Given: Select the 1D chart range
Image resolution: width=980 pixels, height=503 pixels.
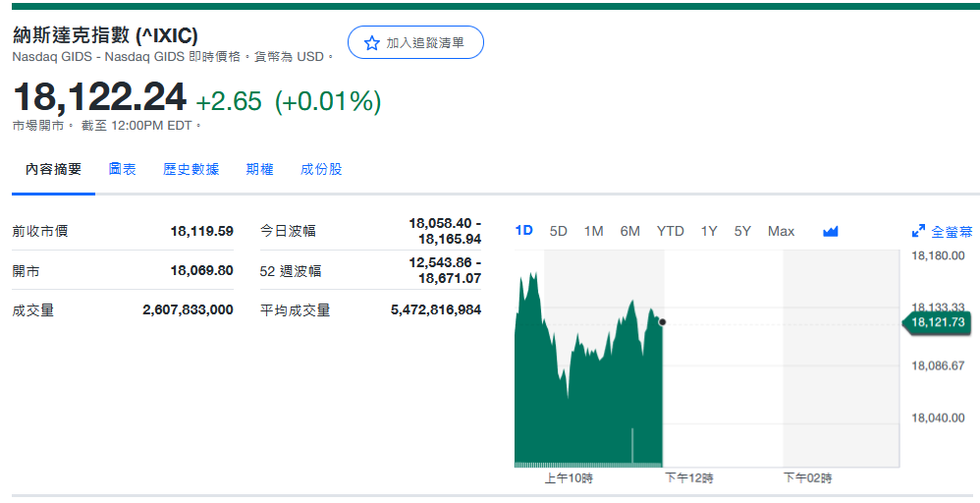Looking at the screenshot, I should pyautogui.click(x=524, y=231).
